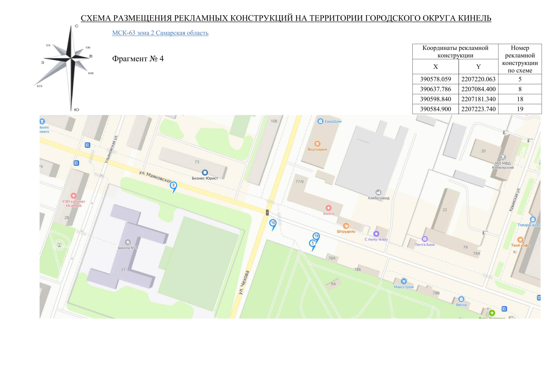This screenshot has width=555, height=392.
Task: Click table cell with X coordinate 390578.059
Action: pos(435,79)
